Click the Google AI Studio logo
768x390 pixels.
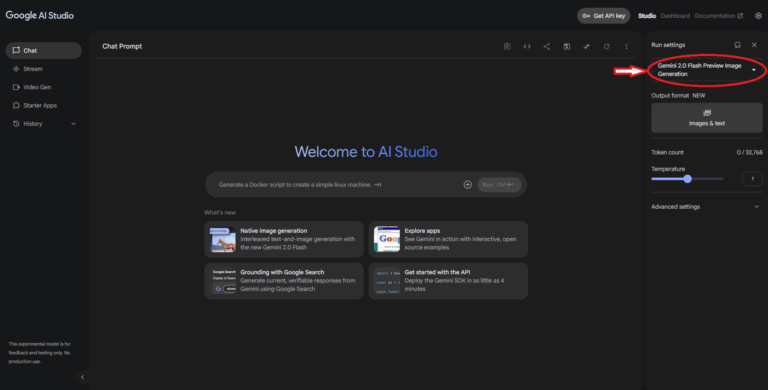tap(40, 16)
